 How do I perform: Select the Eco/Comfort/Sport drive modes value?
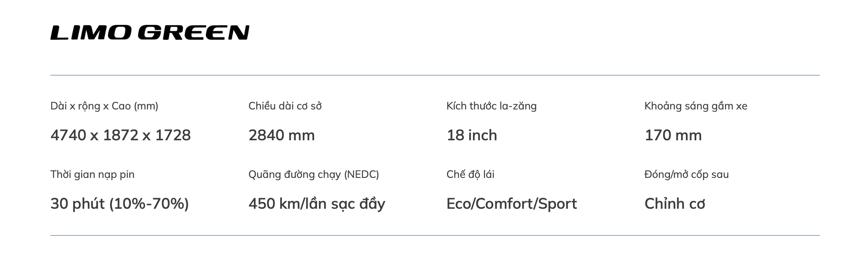511,204
